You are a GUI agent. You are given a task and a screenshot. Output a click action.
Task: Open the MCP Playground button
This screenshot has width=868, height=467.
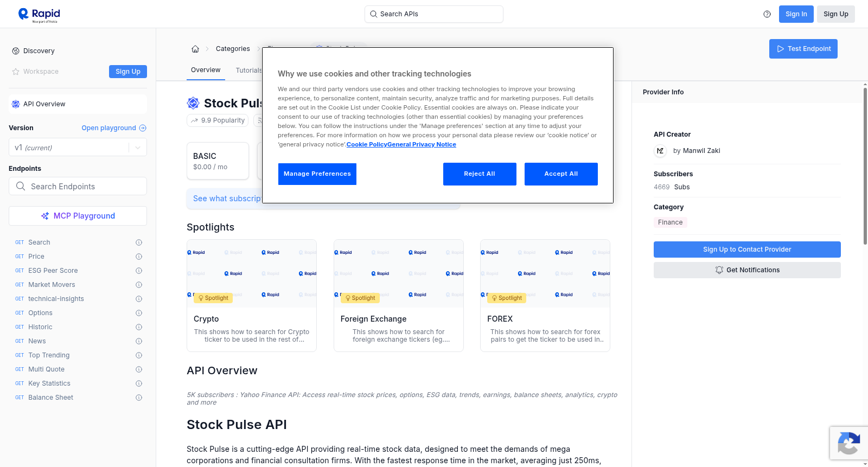(x=78, y=216)
